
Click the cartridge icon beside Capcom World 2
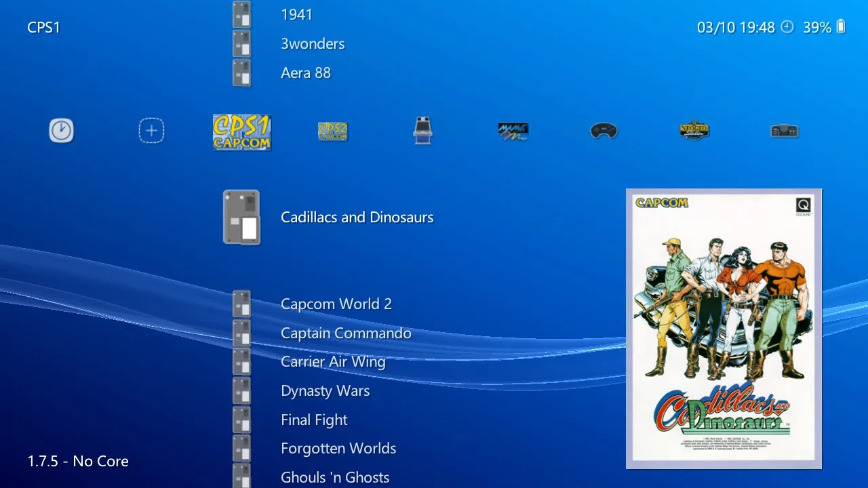pos(242,304)
